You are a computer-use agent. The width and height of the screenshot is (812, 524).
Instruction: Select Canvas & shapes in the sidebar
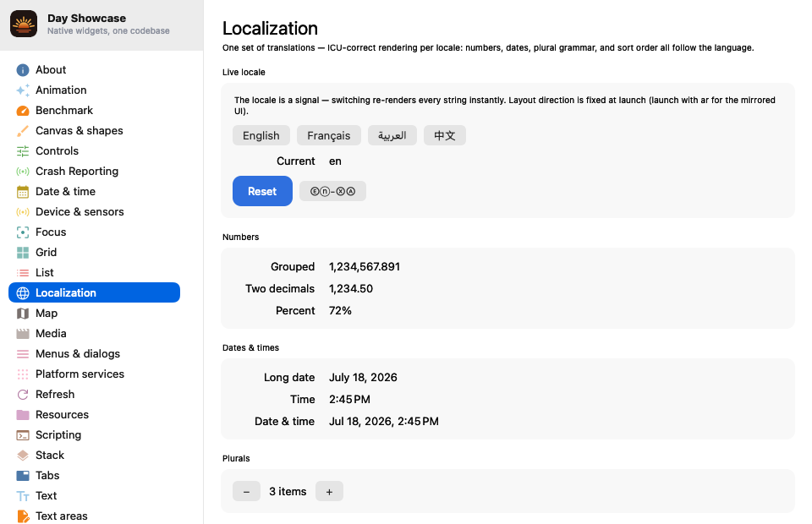pyautogui.click(x=94, y=131)
